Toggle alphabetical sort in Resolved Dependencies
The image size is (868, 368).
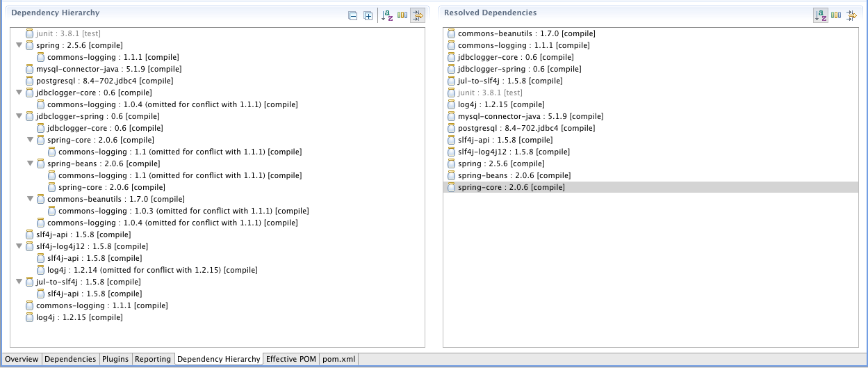[x=821, y=15]
